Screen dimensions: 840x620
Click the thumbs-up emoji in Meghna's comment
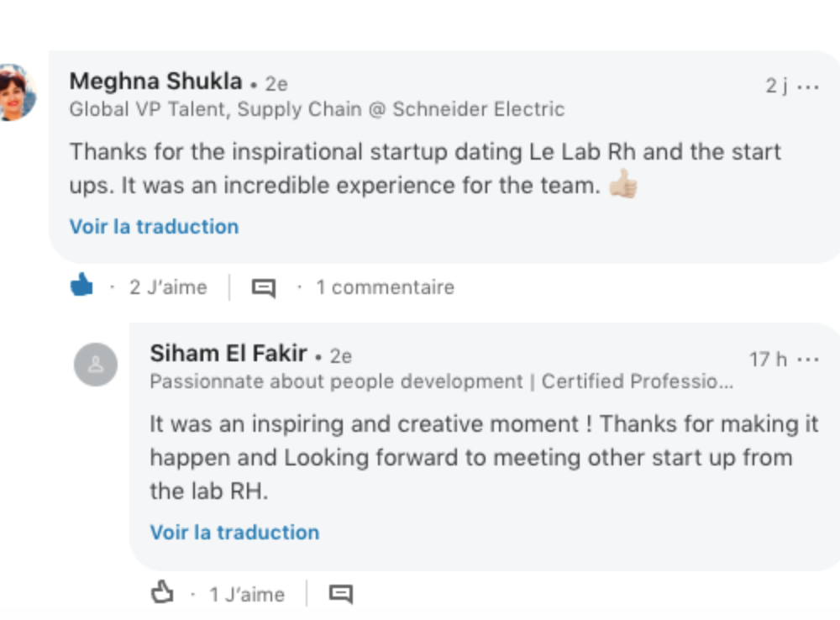point(623,185)
